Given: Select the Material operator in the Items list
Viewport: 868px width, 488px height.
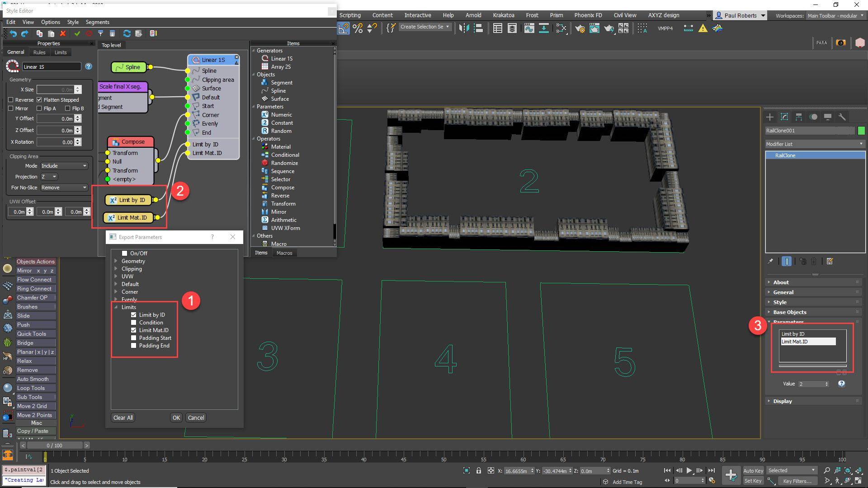Looking at the screenshot, I should point(282,146).
